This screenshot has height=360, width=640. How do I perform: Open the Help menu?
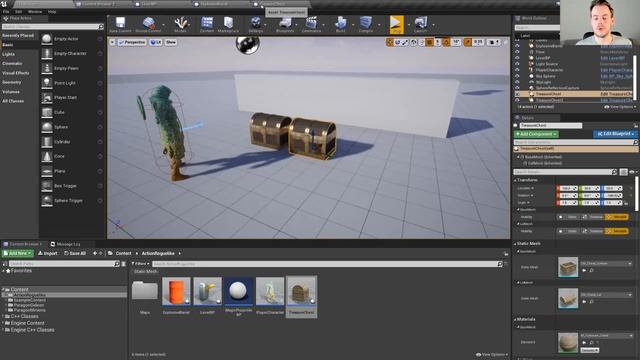tap(52, 12)
